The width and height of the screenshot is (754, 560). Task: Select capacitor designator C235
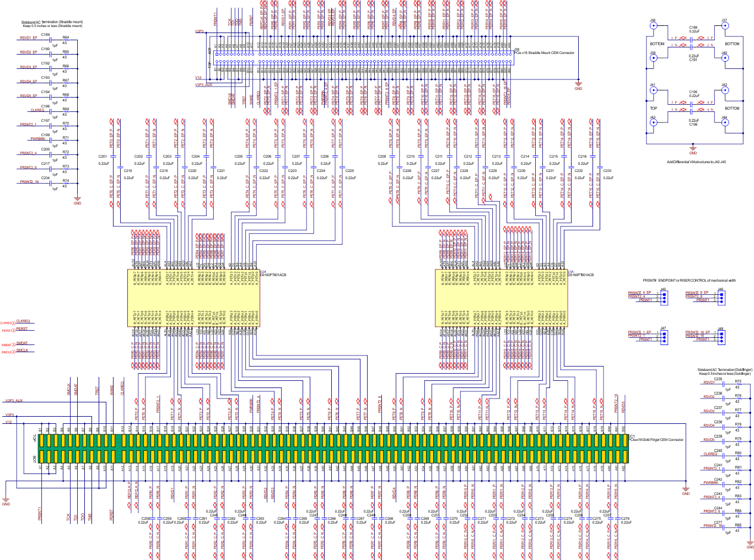[x=718, y=379]
